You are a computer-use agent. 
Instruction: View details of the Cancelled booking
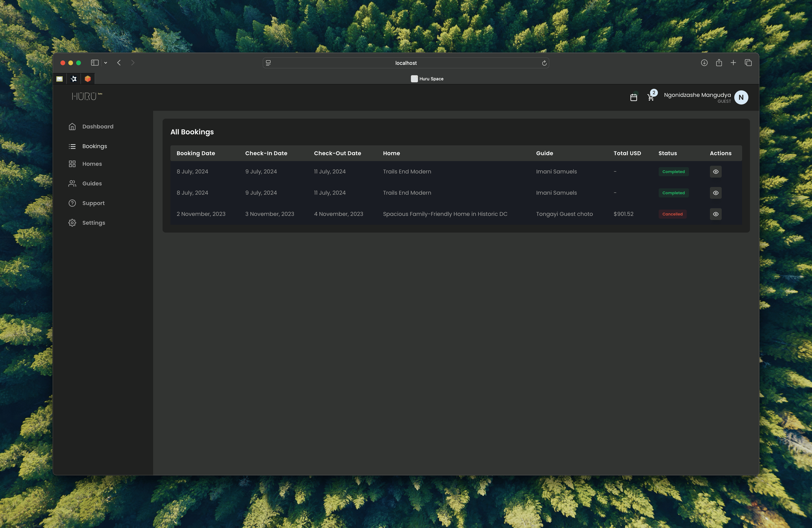[715, 214]
